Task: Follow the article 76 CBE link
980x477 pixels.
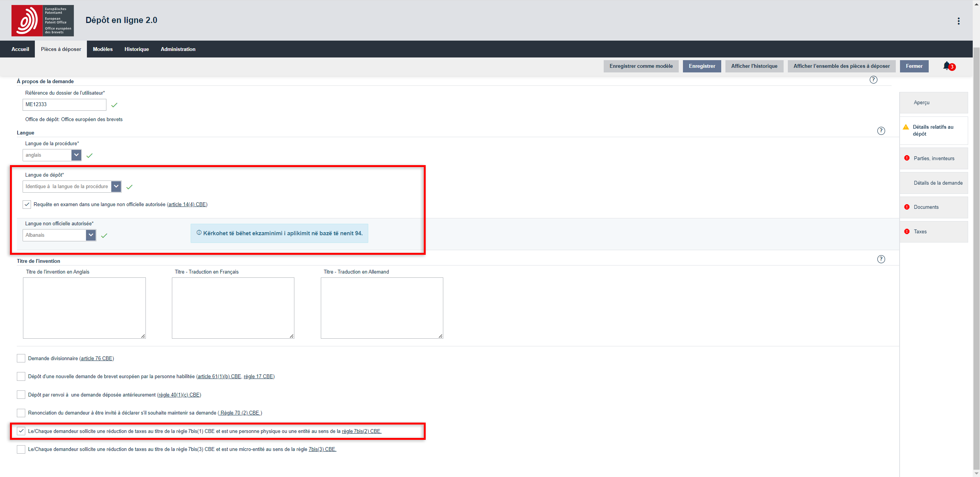Action: [96, 359]
